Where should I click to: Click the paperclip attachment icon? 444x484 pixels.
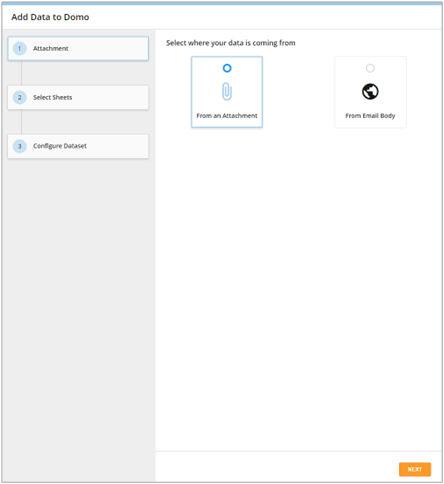point(227,92)
